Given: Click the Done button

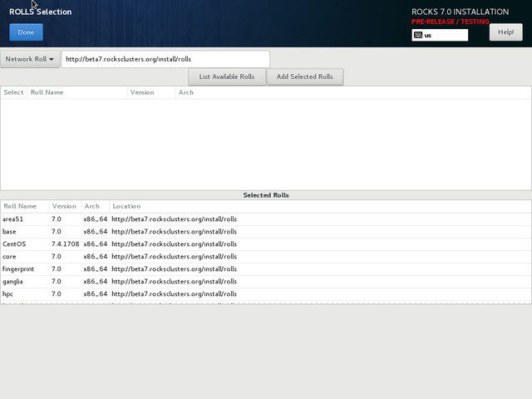Looking at the screenshot, I should pyautogui.click(x=26, y=32).
